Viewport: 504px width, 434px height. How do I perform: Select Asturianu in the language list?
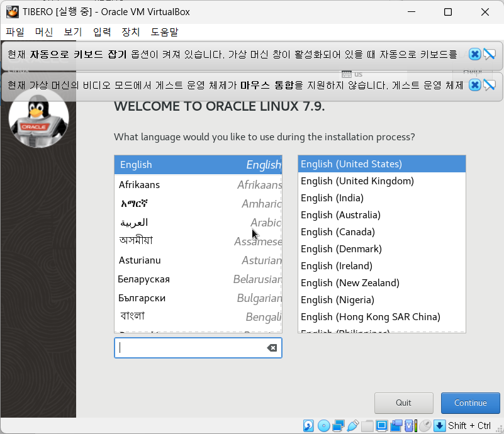[198, 260]
